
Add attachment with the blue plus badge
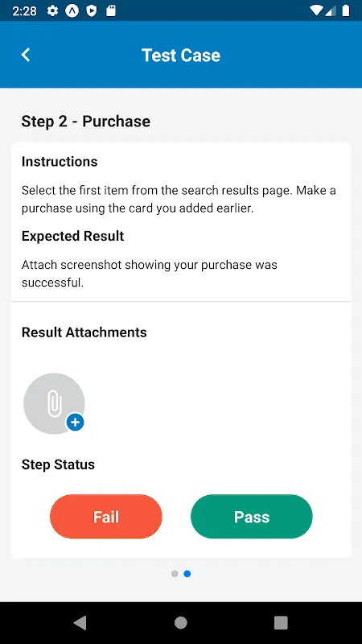[75, 422]
